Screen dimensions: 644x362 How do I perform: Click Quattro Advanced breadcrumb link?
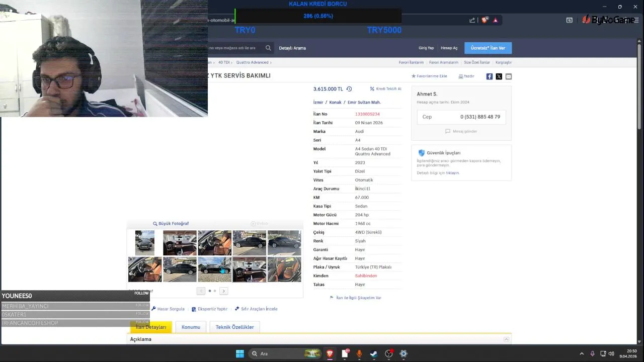click(252, 62)
